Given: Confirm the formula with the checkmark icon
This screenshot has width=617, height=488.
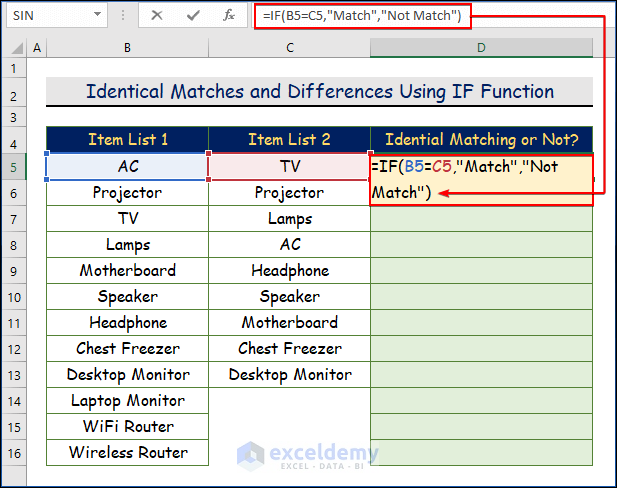Looking at the screenshot, I should (x=192, y=15).
